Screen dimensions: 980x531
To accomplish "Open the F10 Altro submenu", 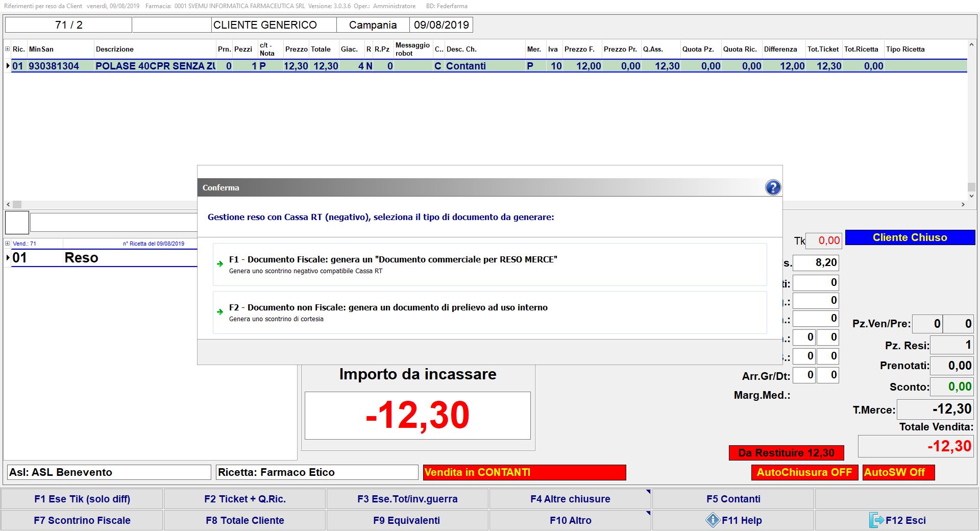I will coord(570,520).
